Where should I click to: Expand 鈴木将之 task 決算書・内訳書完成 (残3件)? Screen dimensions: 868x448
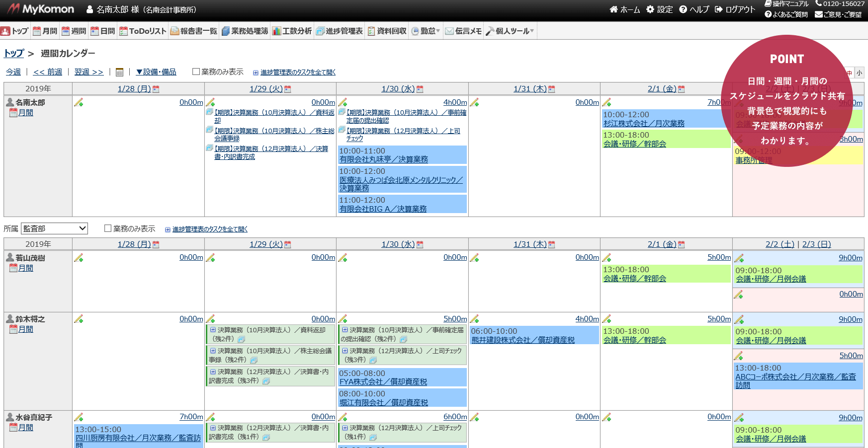point(213,372)
